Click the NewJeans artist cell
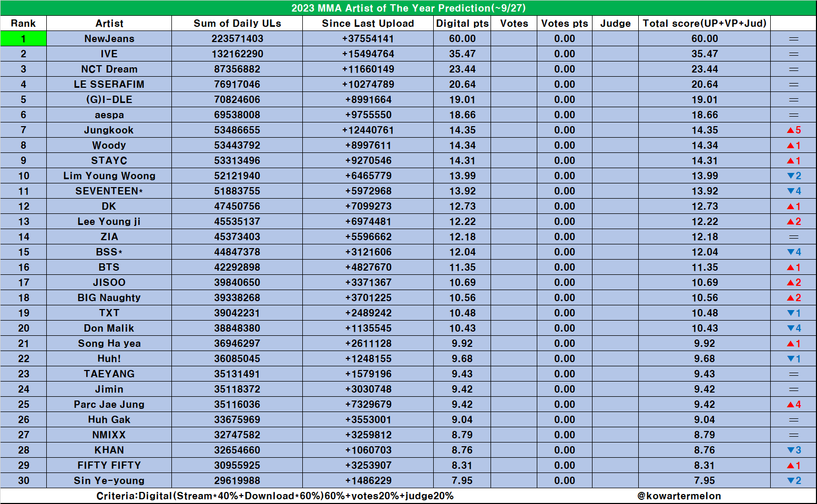This screenshot has width=817, height=504. [109, 38]
